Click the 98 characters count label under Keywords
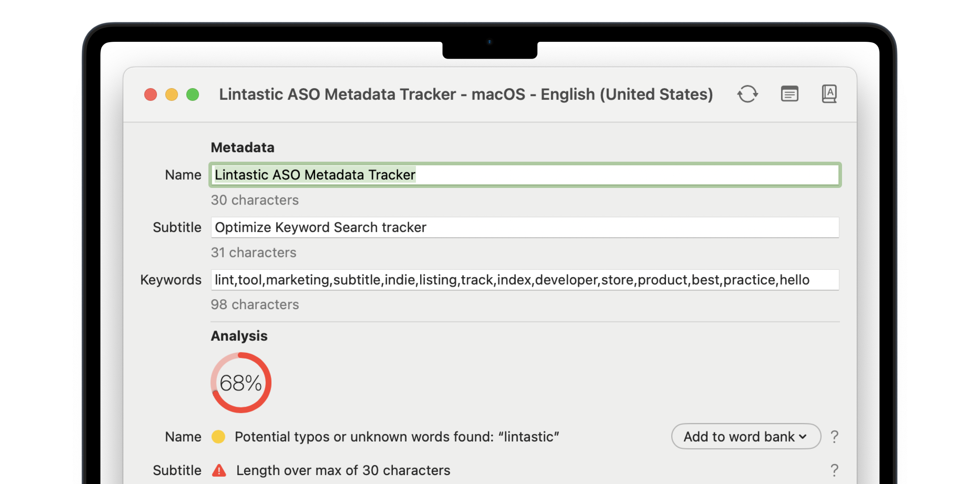Screen dimensions: 980x484 [x=255, y=304]
